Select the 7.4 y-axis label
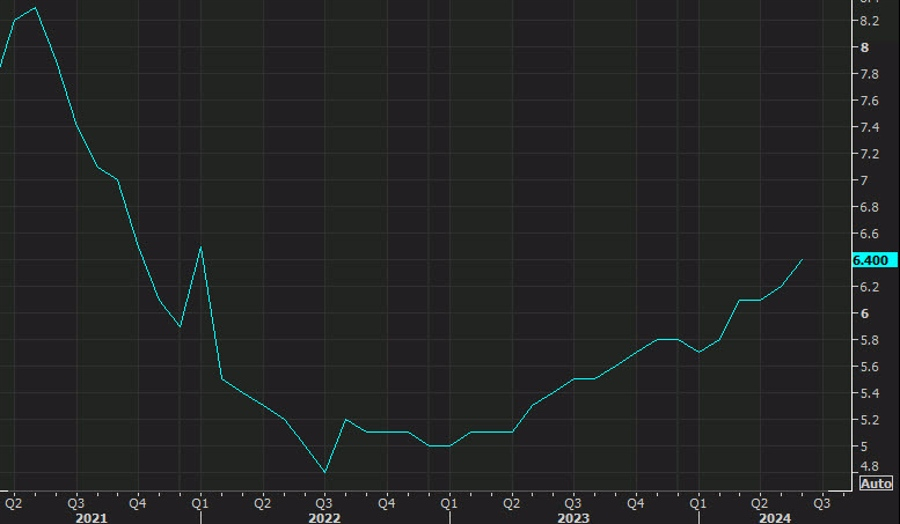The width and height of the screenshot is (900, 524). 869,127
